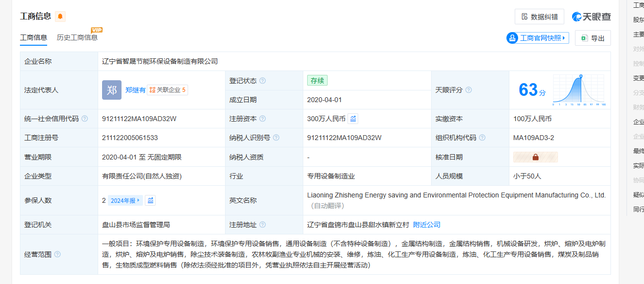
Task: Open chart icon next to 参保人数 value
Action: point(151,200)
